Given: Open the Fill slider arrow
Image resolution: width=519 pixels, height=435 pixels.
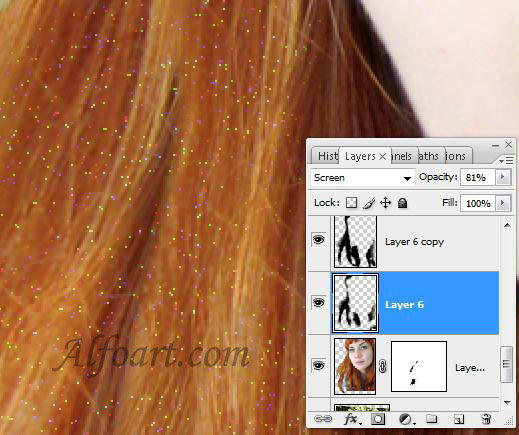Looking at the screenshot, I should (503, 203).
